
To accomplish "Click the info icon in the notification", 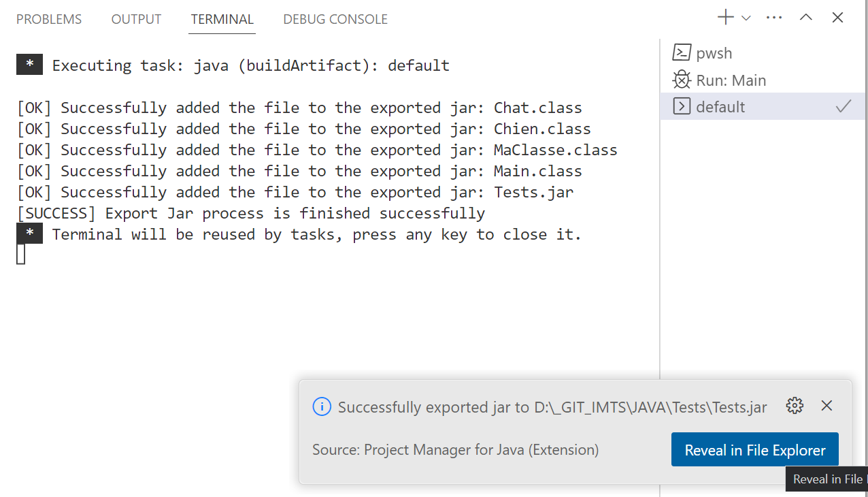I will [x=321, y=407].
